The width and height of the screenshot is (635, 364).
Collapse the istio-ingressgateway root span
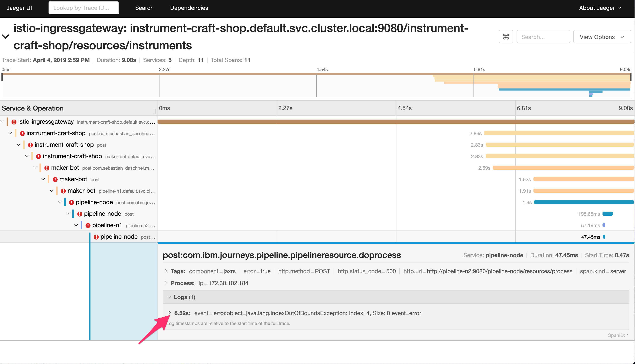2,122
